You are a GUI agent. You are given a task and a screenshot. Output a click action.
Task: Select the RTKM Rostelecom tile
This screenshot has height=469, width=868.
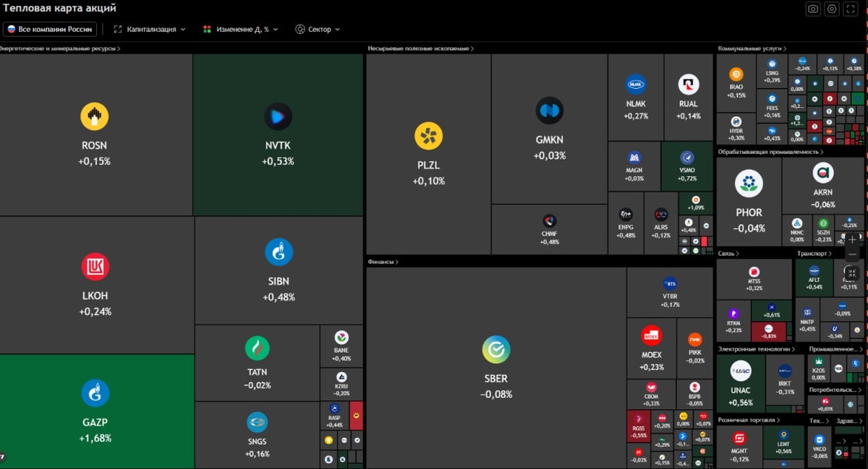click(733, 321)
